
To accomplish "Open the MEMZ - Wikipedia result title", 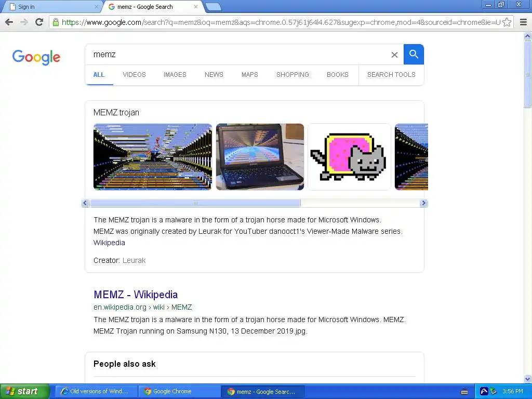I will pyautogui.click(x=136, y=295).
